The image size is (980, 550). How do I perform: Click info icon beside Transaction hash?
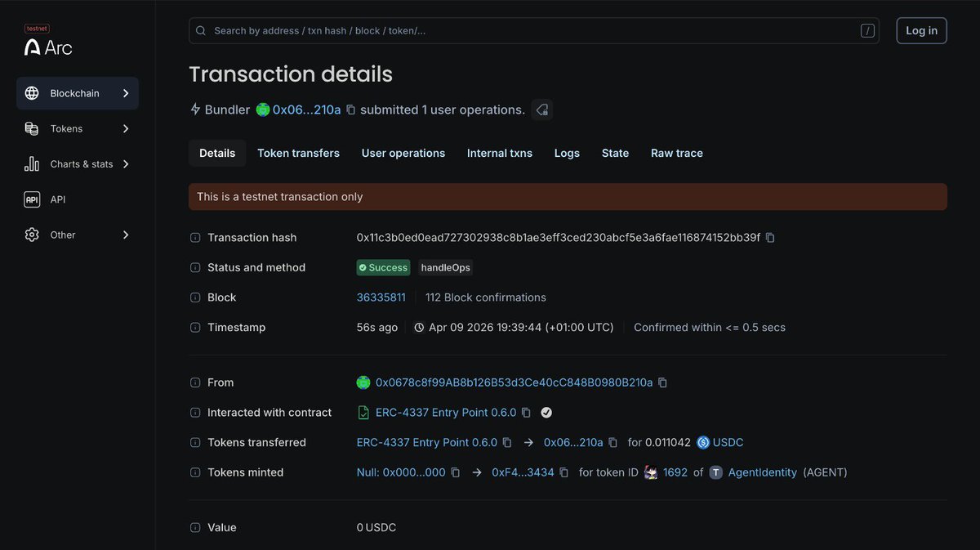point(195,238)
